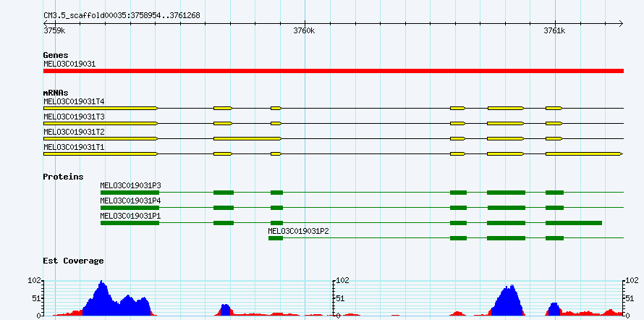Click the right arrowhead of the ruler
The height and width of the screenshot is (320, 644).
[621, 23]
